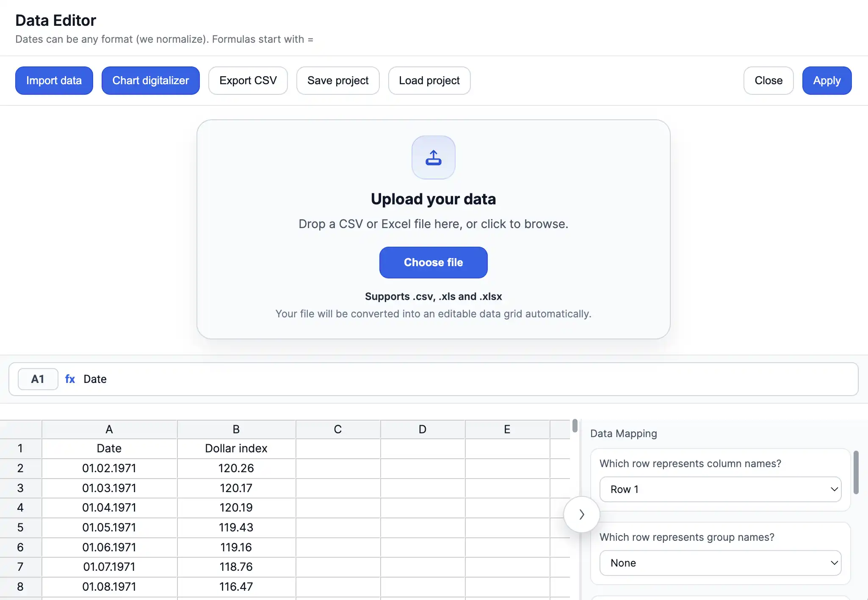Click the cell containing 120.26

tap(236, 468)
